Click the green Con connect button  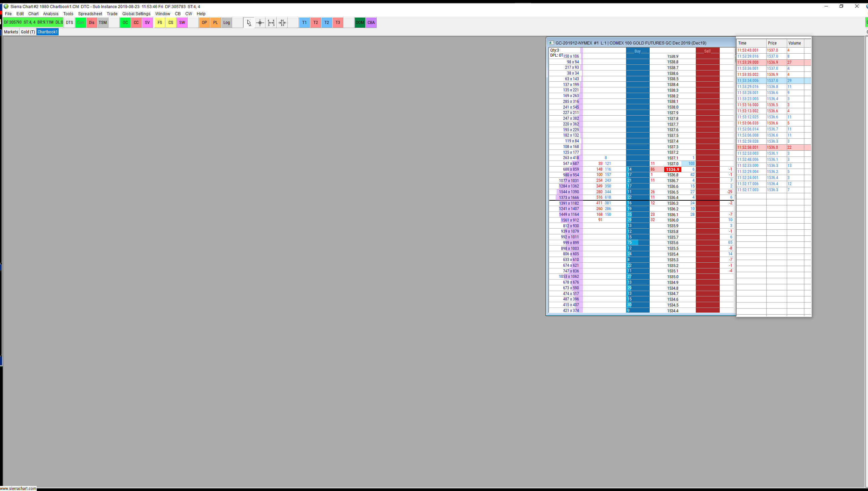pyautogui.click(x=81, y=23)
